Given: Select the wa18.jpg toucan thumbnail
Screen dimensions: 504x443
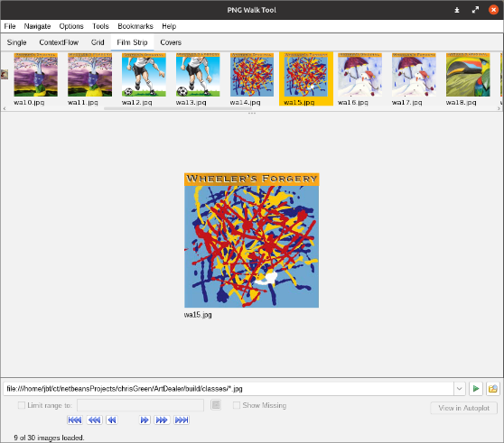Looking at the screenshot, I should [x=468, y=78].
